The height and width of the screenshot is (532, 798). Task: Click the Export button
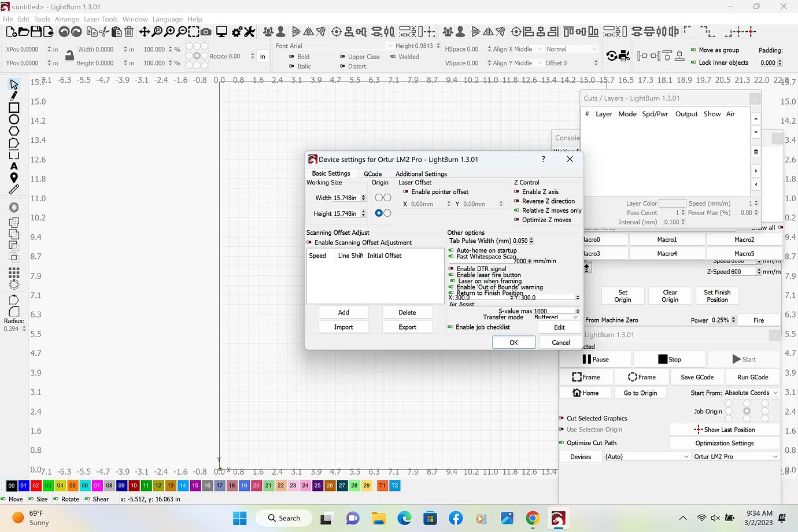[407, 327]
